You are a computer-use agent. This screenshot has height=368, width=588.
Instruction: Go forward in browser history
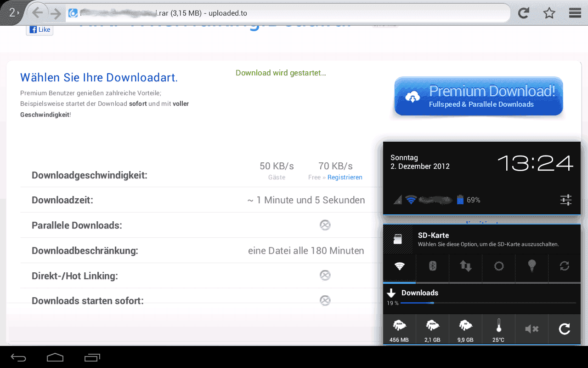click(56, 13)
